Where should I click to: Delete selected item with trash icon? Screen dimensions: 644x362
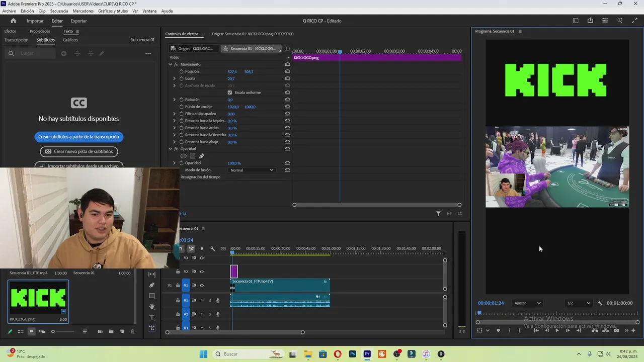tap(133, 331)
